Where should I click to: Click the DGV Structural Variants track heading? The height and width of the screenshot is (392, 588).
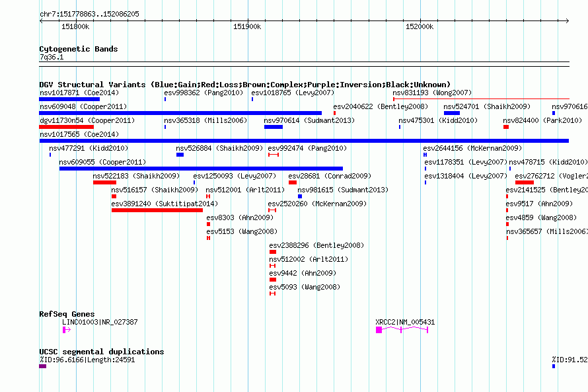coord(245,85)
